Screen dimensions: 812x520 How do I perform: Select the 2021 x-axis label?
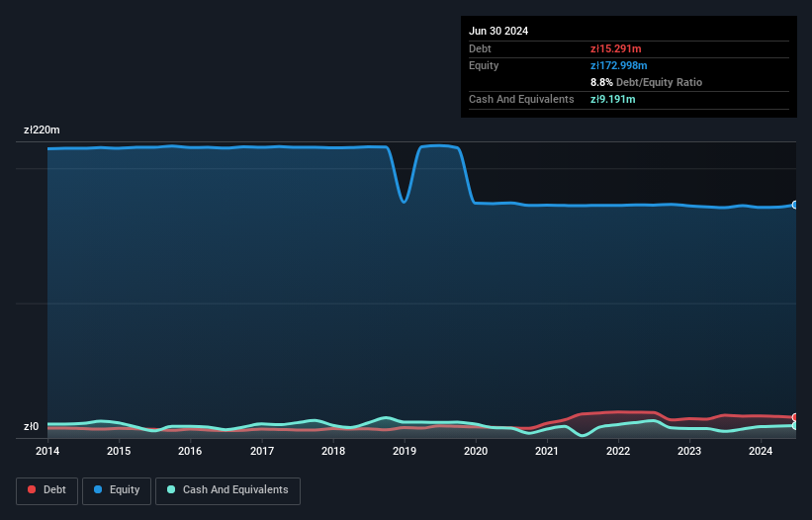coord(547,451)
